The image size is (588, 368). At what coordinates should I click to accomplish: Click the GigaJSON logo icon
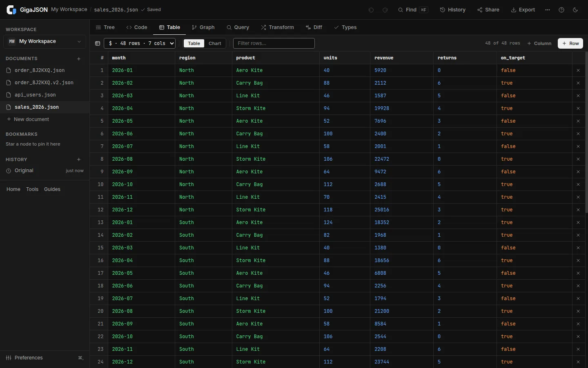(11, 10)
